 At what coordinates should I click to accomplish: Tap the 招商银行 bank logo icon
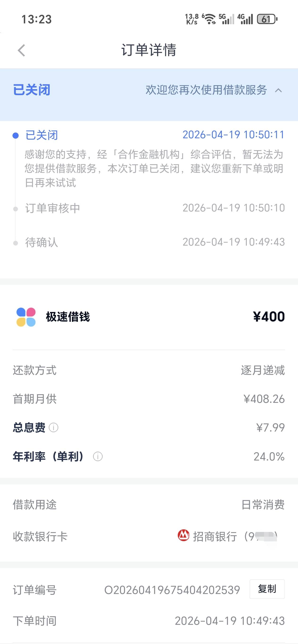(183, 535)
